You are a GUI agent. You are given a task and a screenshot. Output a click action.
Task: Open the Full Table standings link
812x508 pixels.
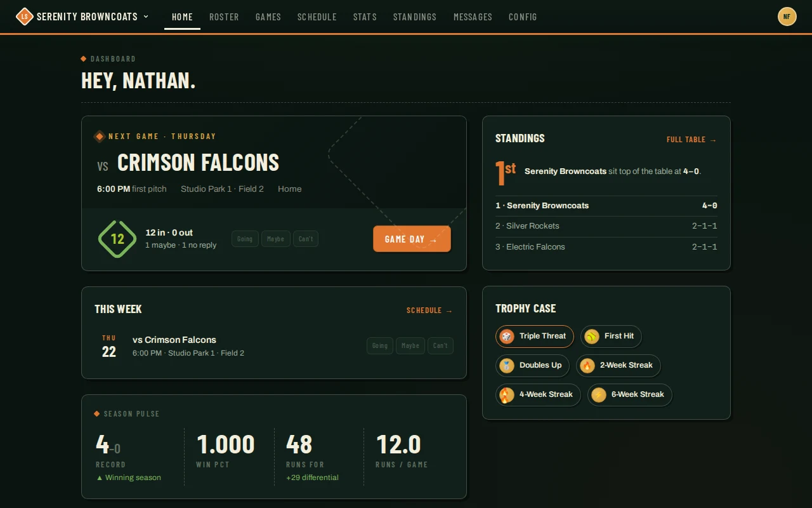pos(691,140)
